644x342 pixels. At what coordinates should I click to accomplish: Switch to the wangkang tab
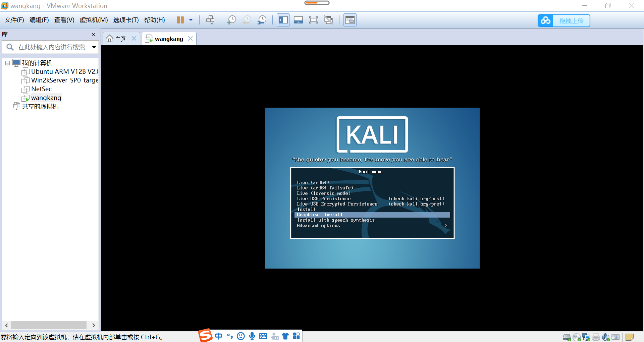coord(165,39)
